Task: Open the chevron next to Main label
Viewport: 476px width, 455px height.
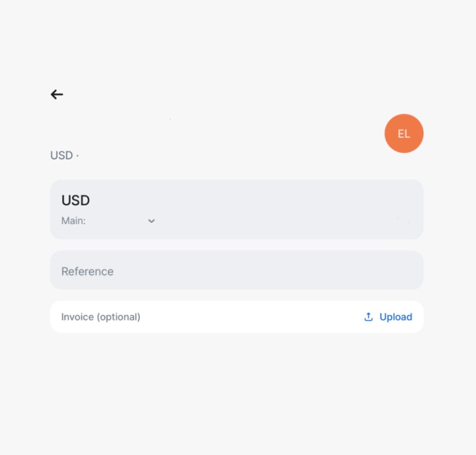Action: (151, 221)
